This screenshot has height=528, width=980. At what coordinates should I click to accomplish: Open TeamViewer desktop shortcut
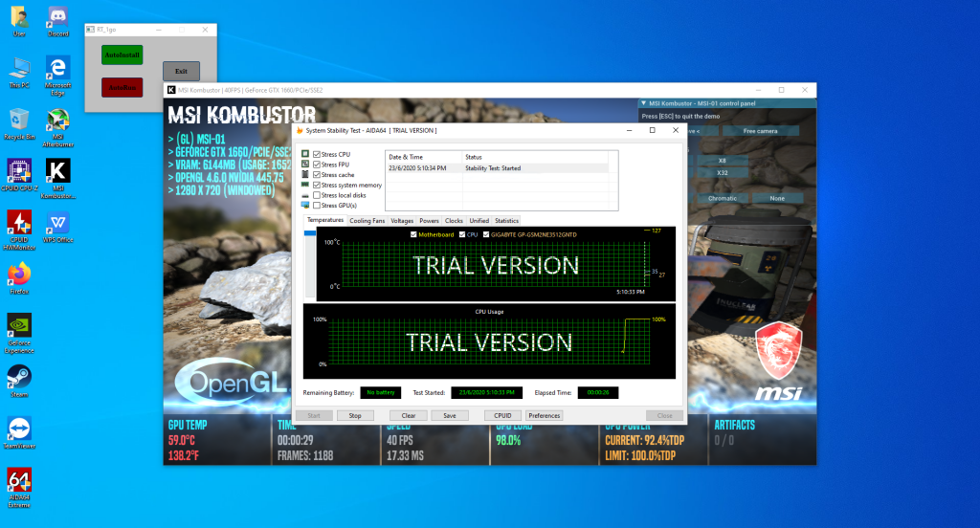coord(19,433)
